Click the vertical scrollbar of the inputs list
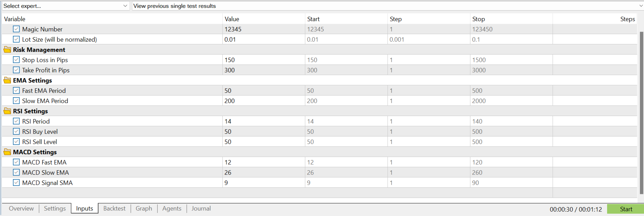The image size is (644, 216). 641,113
